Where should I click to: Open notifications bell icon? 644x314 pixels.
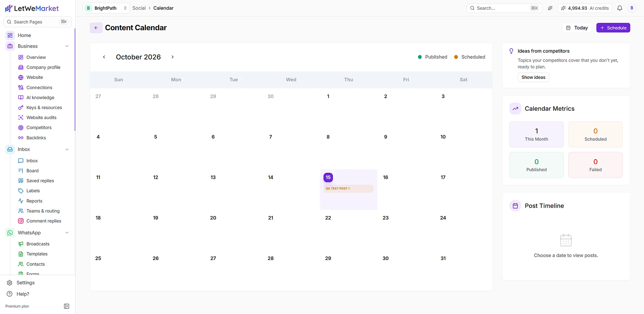point(620,8)
